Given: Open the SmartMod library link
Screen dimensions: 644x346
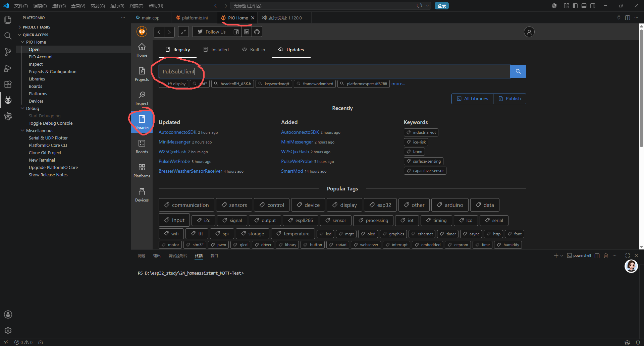Looking at the screenshot, I should tap(292, 171).
